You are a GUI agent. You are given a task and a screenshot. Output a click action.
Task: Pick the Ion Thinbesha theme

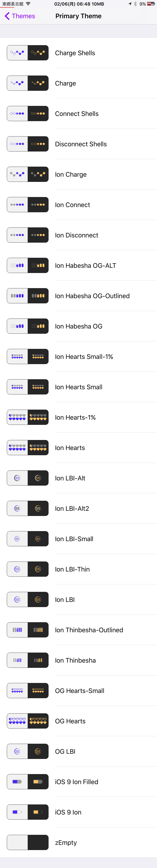(x=78, y=660)
